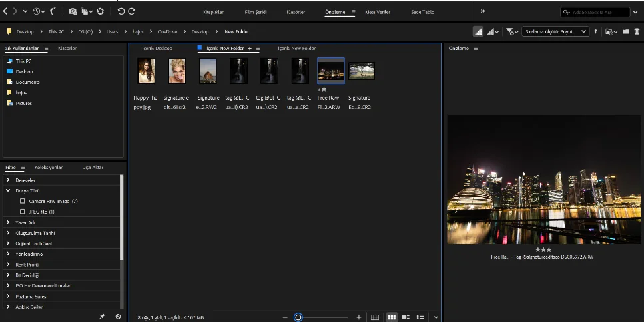Check the JPEG file filter checkbox
The height and width of the screenshot is (322, 644).
tap(23, 212)
